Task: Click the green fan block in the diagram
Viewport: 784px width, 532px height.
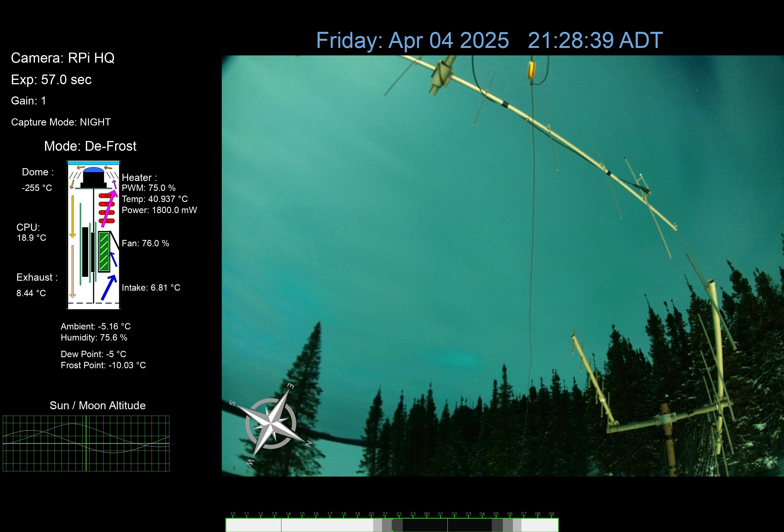Action: click(104, 252)
